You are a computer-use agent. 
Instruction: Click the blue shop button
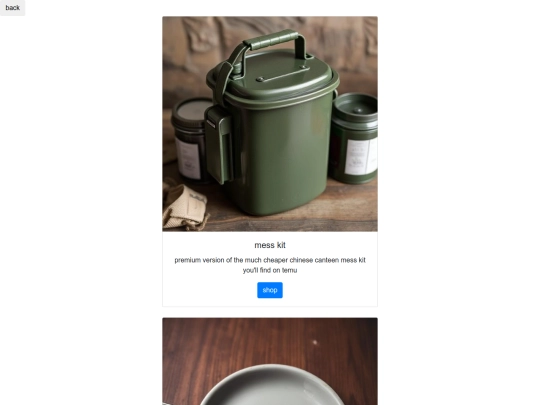click(x=270, y=290)
